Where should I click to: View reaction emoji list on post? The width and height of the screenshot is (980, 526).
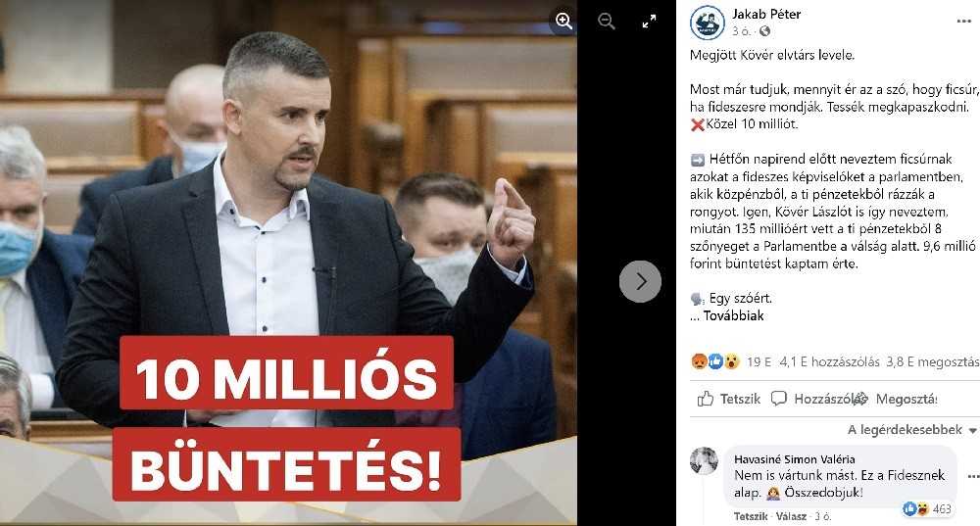tap(715, 361)
